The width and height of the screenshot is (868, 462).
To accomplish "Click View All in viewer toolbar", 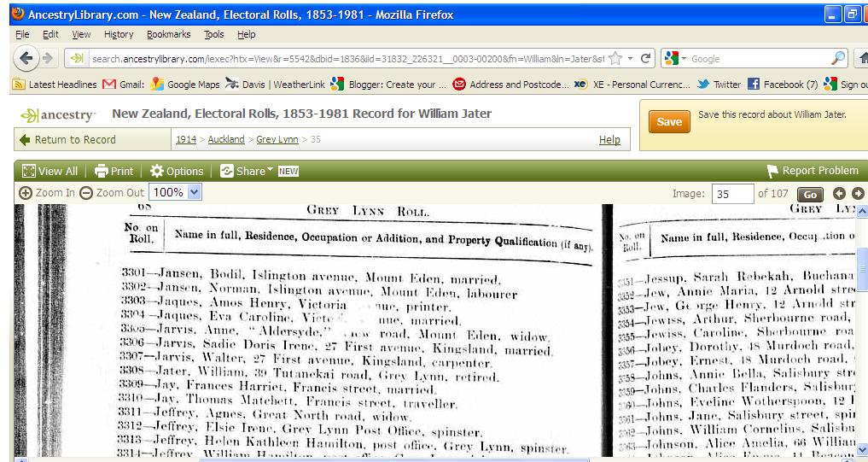I will pos(50,171).
